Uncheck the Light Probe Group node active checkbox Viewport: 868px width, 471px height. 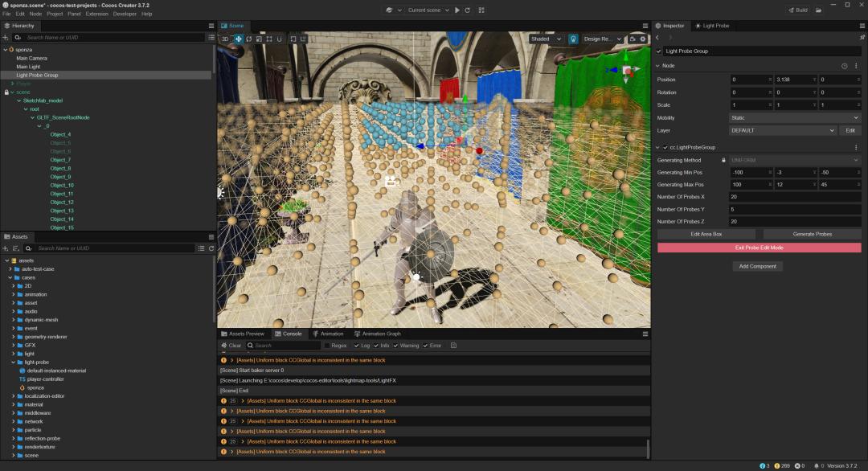click(659, 51)
